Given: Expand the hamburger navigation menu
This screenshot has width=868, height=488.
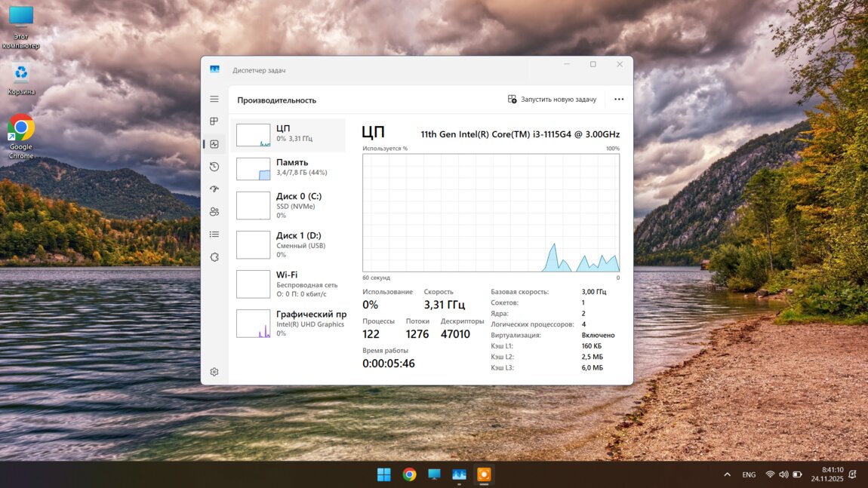Looking at the screenshot, I should tap(214, 99).
